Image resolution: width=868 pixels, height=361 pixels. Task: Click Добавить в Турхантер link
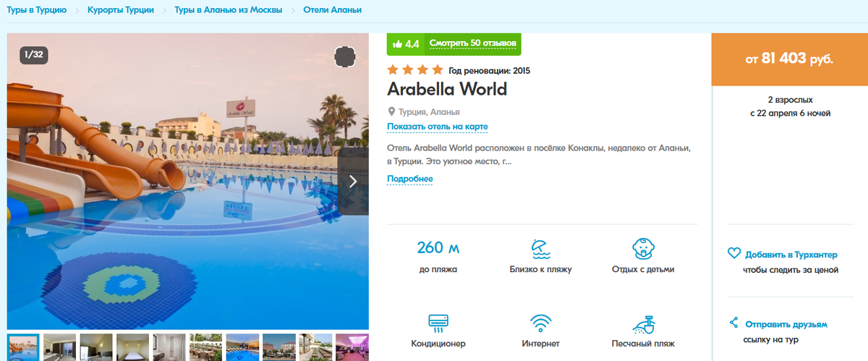coord(791,255)
